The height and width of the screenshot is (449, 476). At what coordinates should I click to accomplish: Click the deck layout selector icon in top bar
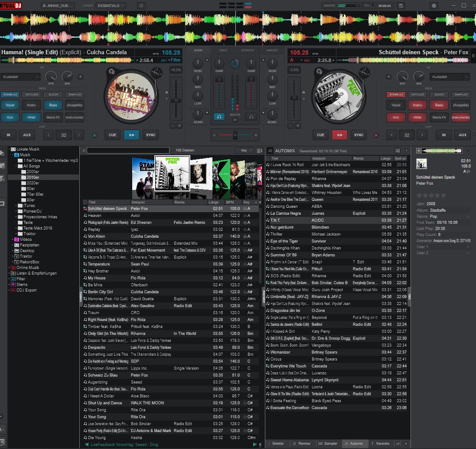[235, 6]
